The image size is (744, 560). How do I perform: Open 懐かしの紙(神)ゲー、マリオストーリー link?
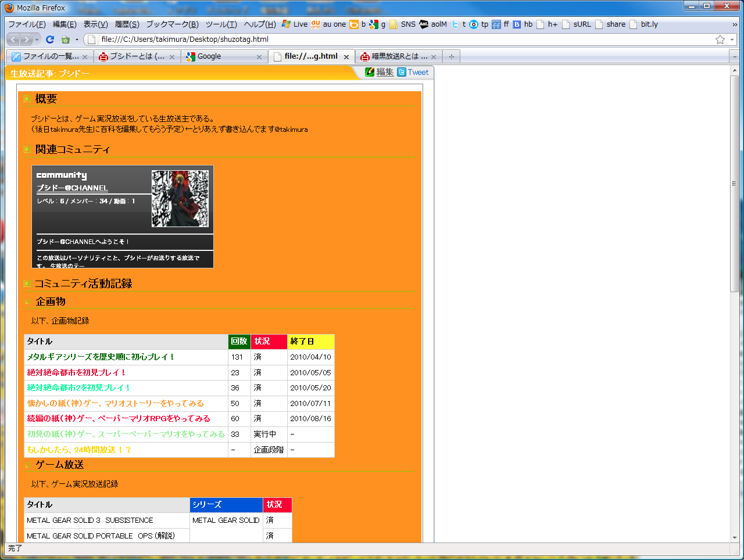click(115, 403)
